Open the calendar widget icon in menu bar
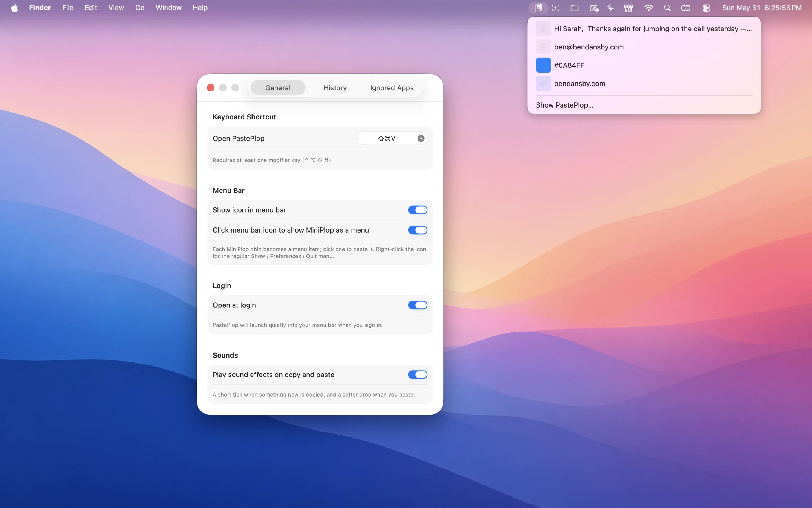 click(594, 8)
